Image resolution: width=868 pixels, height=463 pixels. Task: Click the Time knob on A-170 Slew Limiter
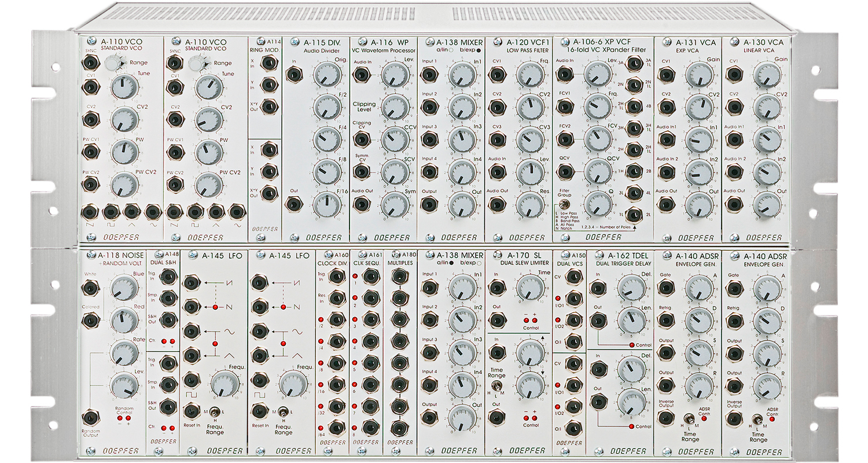point(528,287)
